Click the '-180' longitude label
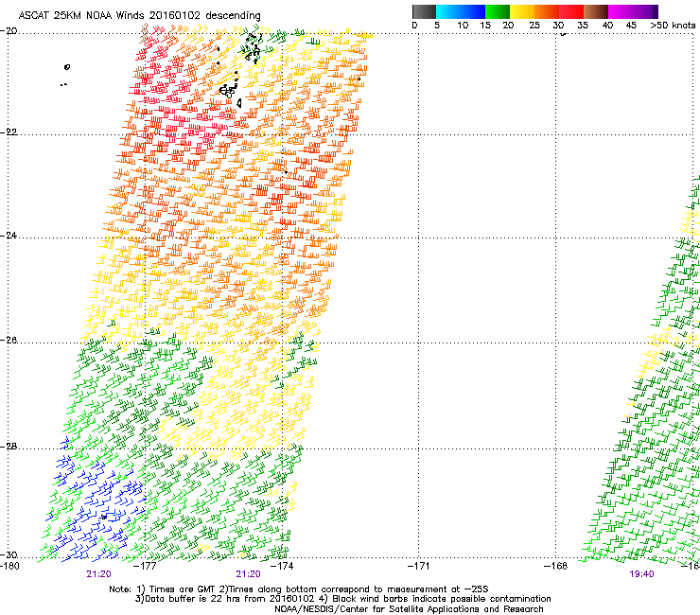Screen dimensions: 700x615 click(x=9, y=566)
